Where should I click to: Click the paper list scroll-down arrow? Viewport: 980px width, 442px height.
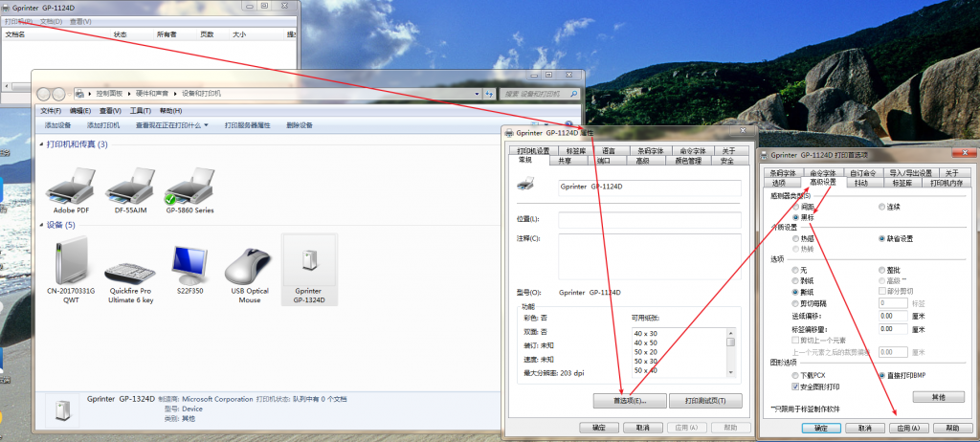tap(730, 372)
